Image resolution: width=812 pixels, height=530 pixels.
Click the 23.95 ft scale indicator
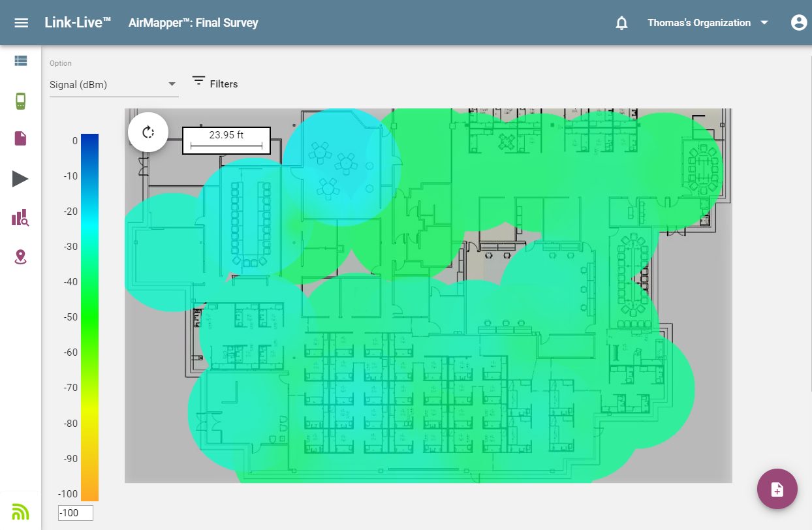(226, 140)
